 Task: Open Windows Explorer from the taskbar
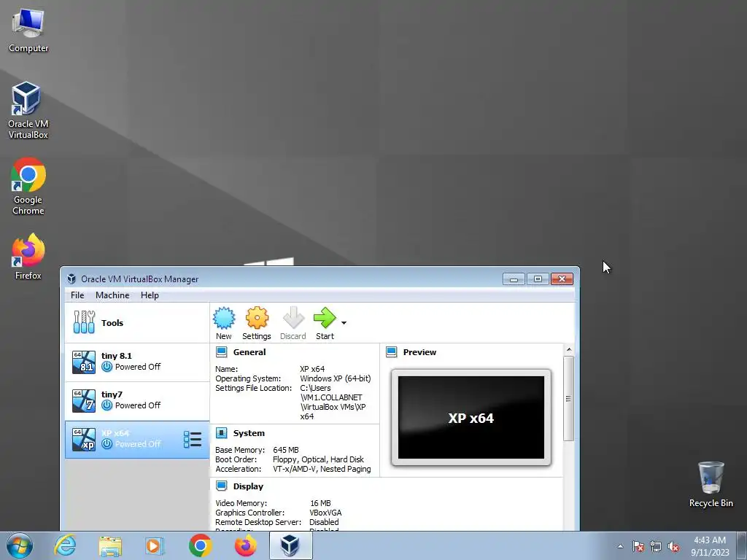[x=110, y=546]
